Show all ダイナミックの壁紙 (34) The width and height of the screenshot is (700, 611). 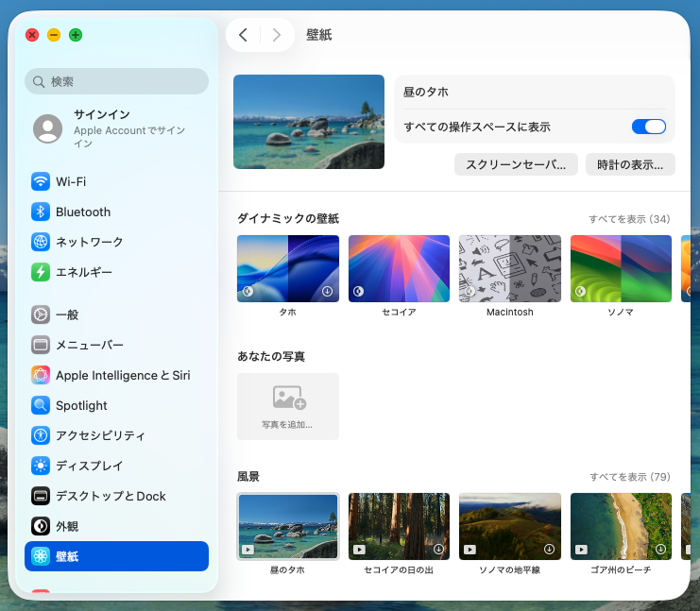tap(629, 219)
